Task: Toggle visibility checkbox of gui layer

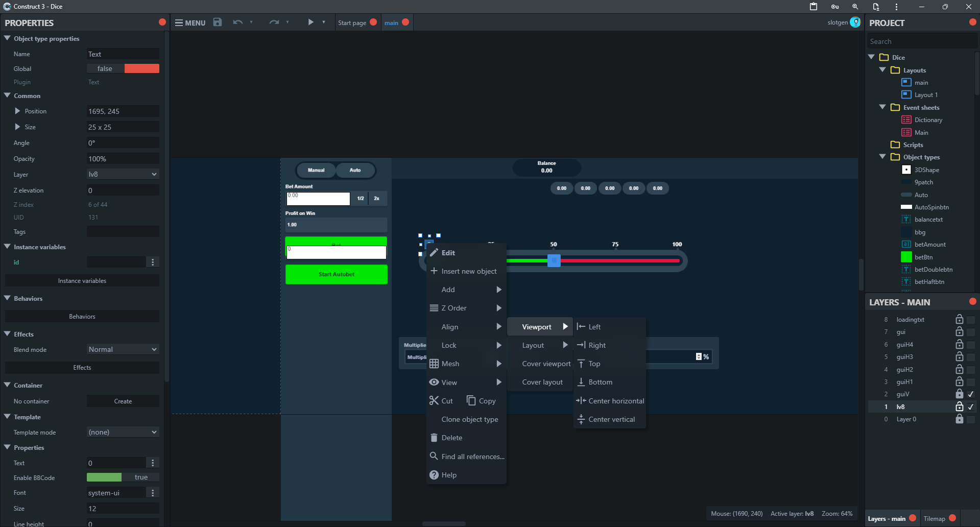Action: tap(971, 332)
